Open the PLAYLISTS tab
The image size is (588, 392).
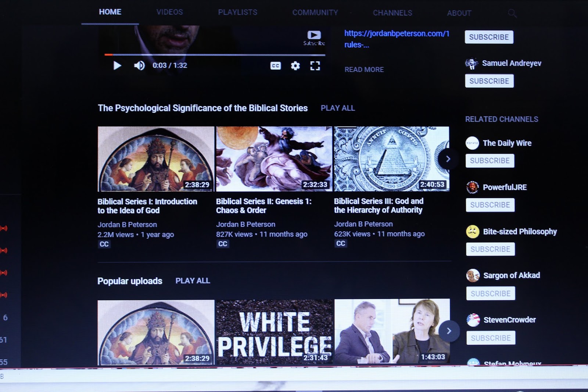point(237,12)
